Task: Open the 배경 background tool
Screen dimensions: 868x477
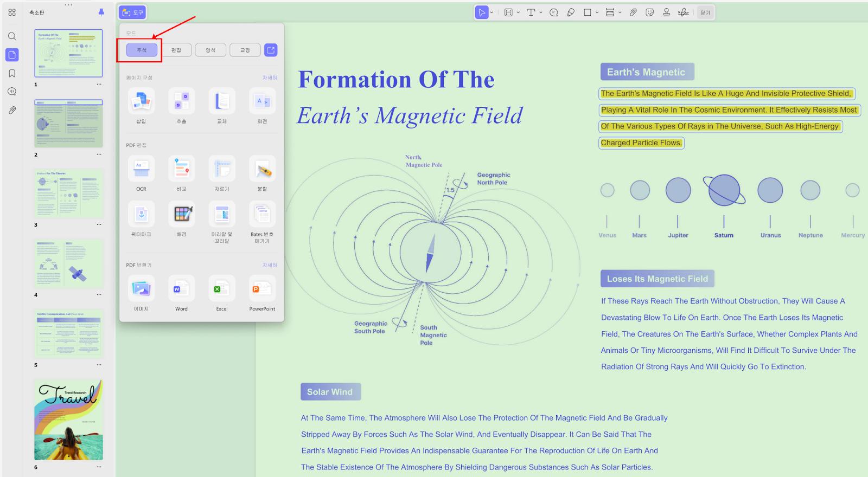Action: click(x=181, y=214)
